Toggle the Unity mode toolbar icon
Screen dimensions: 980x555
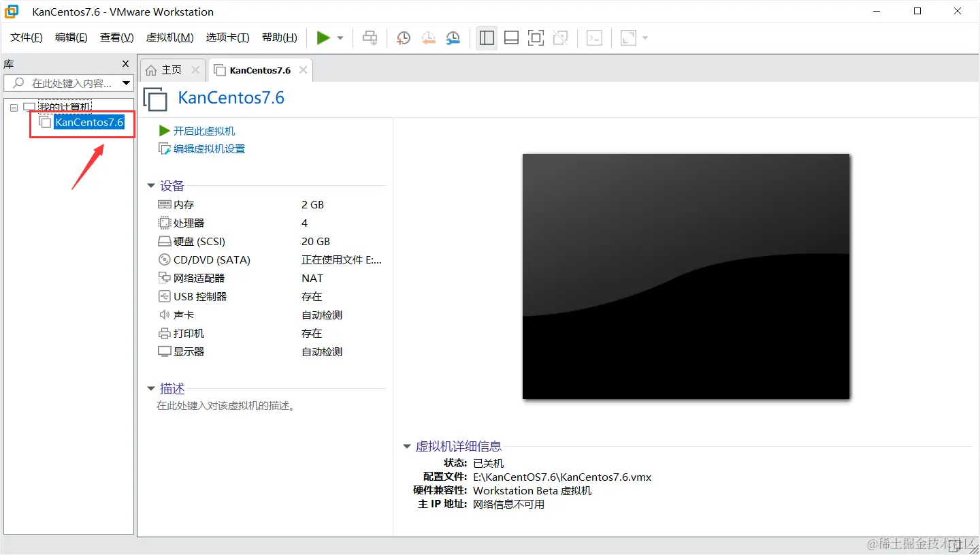click(560, 37)
